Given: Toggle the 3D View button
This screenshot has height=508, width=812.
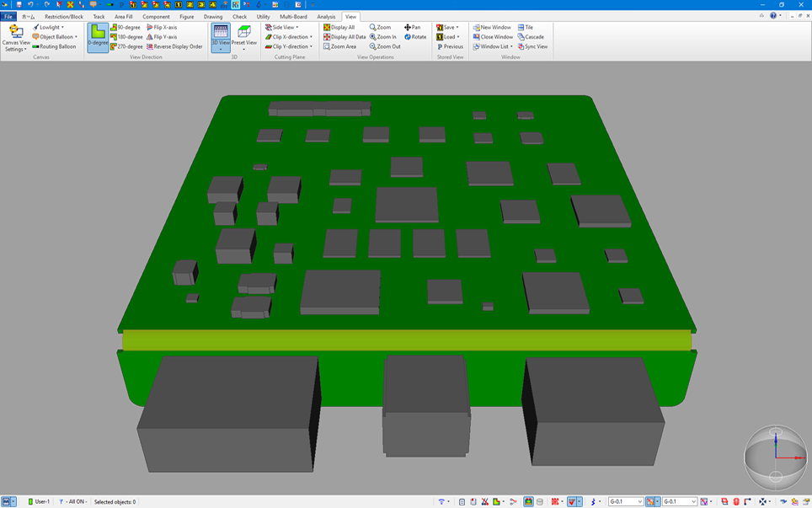Looking at the screenshot, I should pos(220,35).
